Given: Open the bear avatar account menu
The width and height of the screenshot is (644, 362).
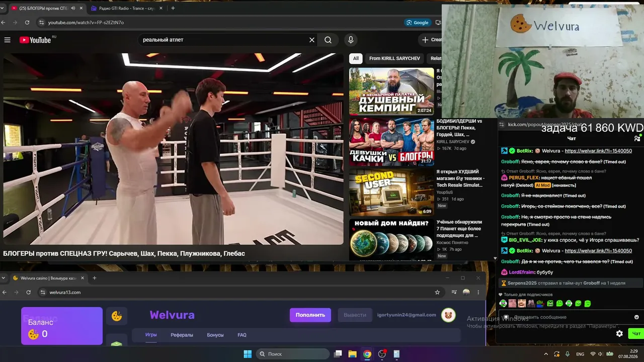Looking at the screenshot, I should pyautogui.click(x=448, y=315).
